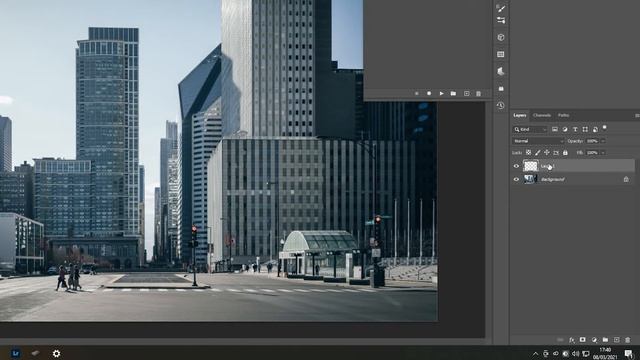This screenshot has height=360, width=640.
Task: Select the Background layer thumbnail
Action: pyautogui.click(x=530, y=179)
